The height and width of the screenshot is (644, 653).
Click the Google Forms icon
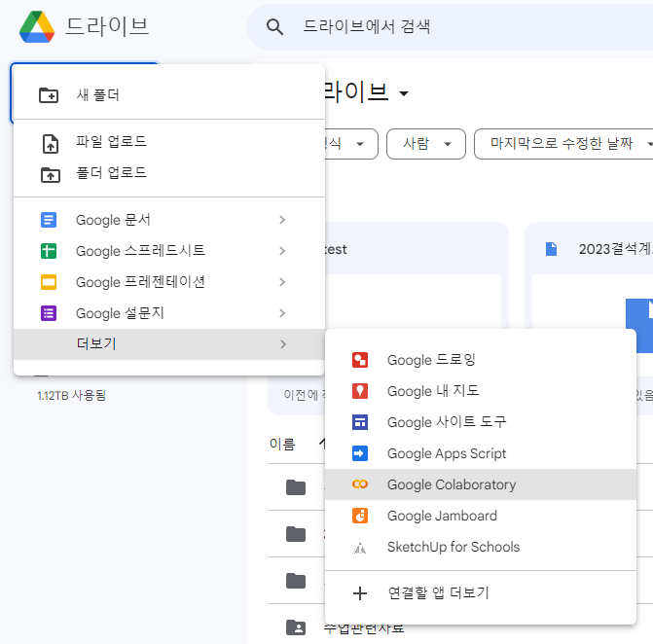click(49, 313)
